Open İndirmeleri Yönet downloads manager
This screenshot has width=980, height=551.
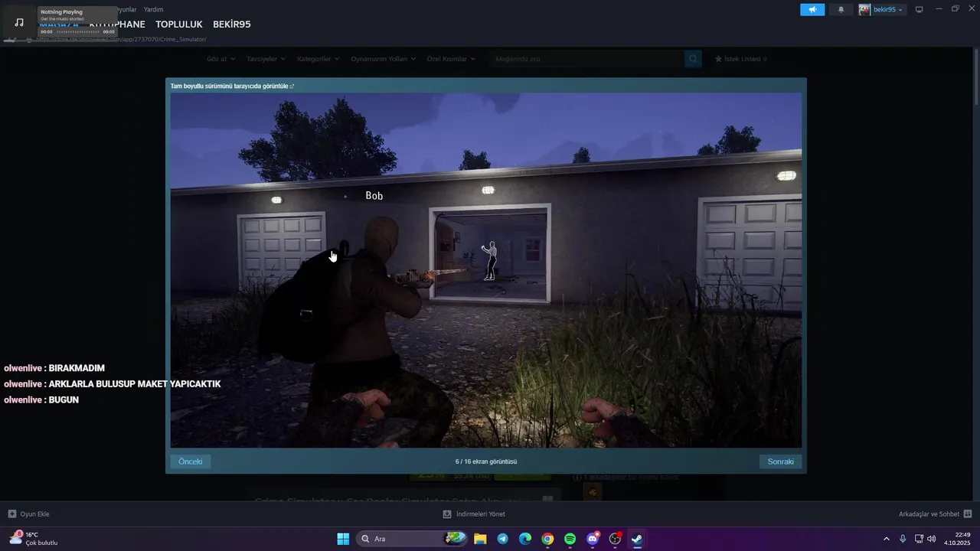point(474,514)
